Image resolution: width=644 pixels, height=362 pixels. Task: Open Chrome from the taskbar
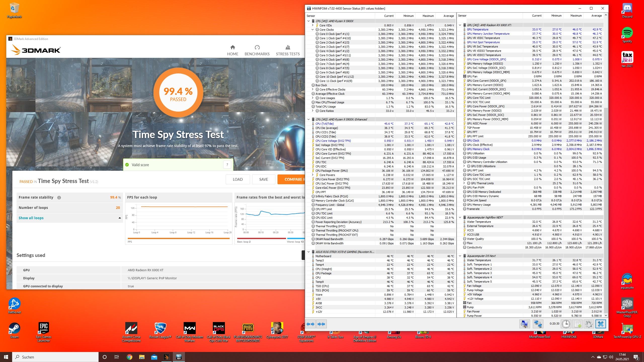[129, 357]
